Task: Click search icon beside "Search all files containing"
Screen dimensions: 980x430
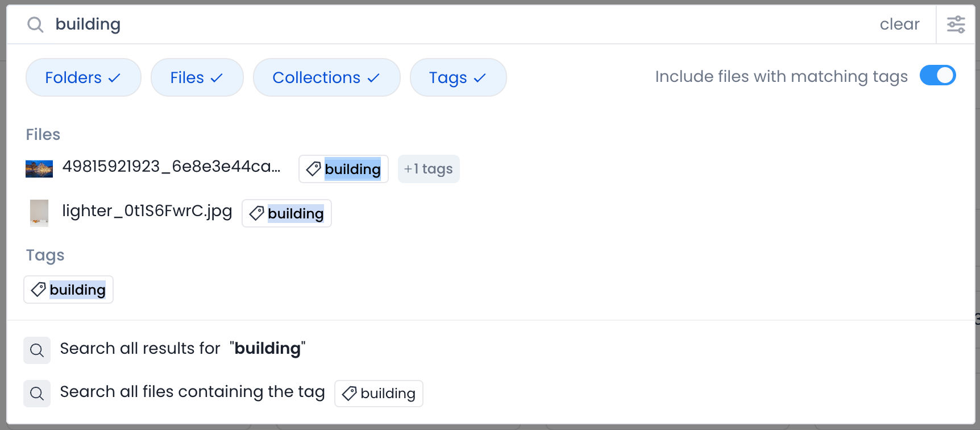Action: click(x=37, y=394)
